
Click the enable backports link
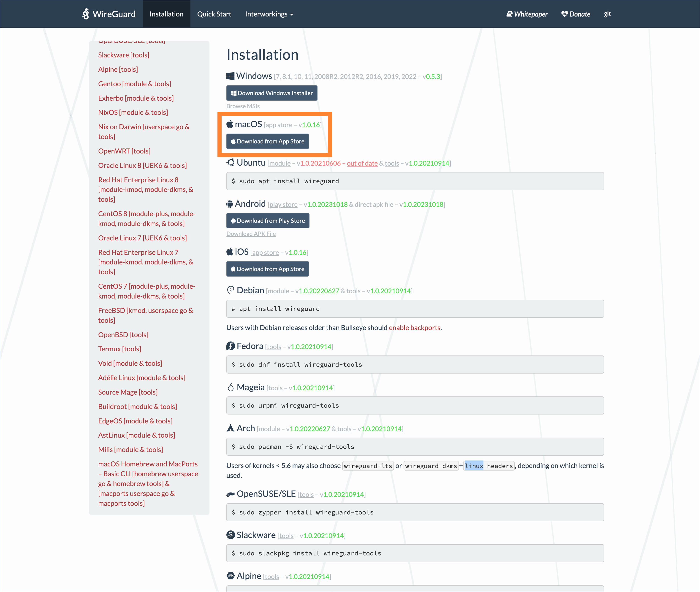pos(415,328)
